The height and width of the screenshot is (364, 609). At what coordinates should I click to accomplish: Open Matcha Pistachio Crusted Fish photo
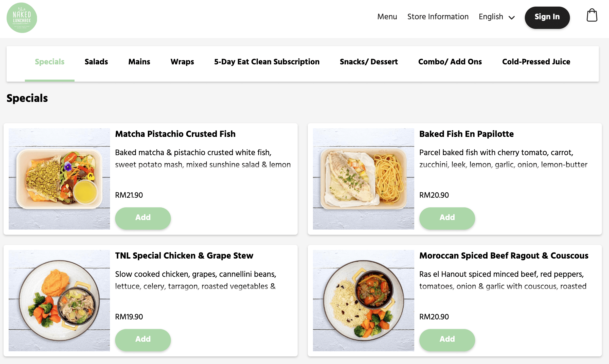59,179
